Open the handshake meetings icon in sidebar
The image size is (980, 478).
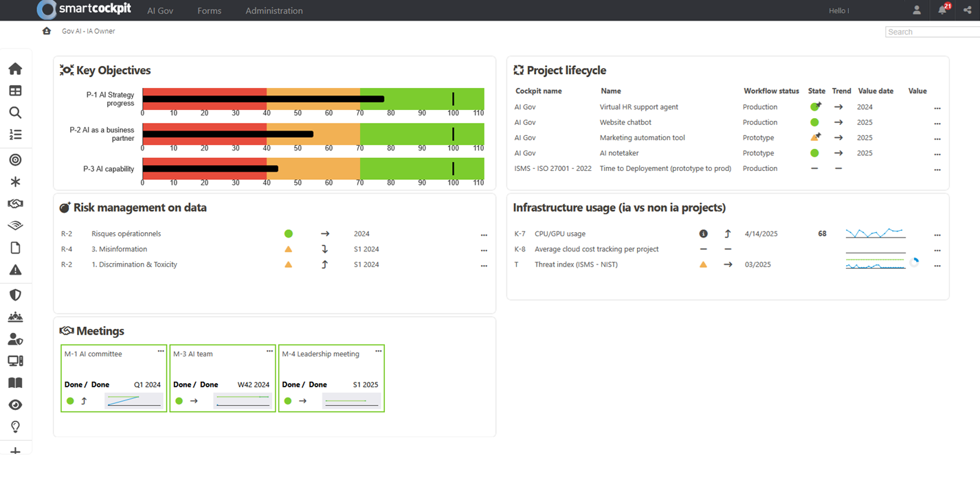tap(15, 204)
